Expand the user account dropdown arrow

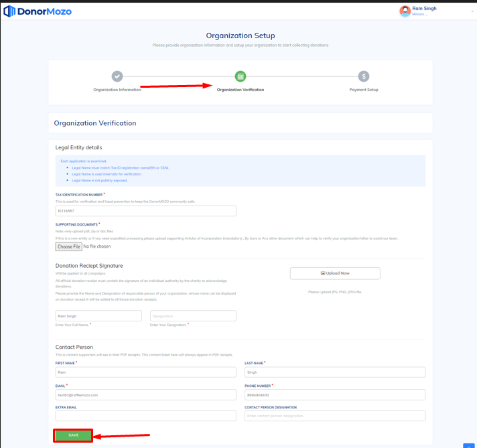pos(472,11)
